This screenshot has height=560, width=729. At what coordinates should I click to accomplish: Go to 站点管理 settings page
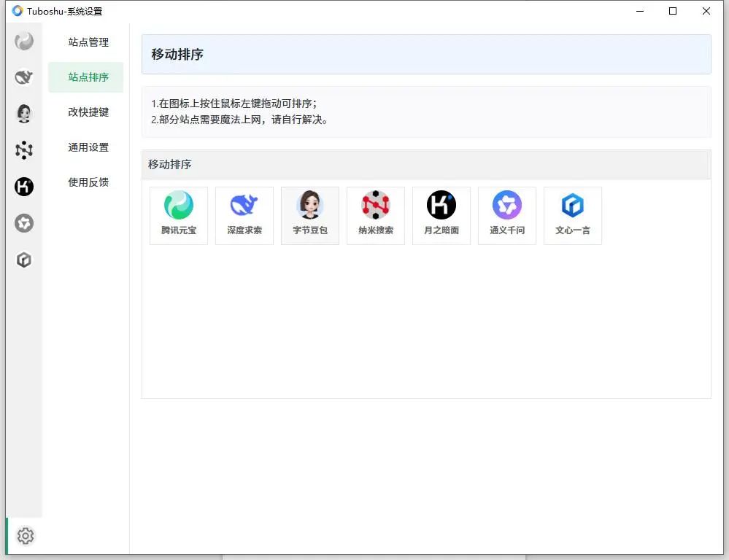click(x=88, y=42)
